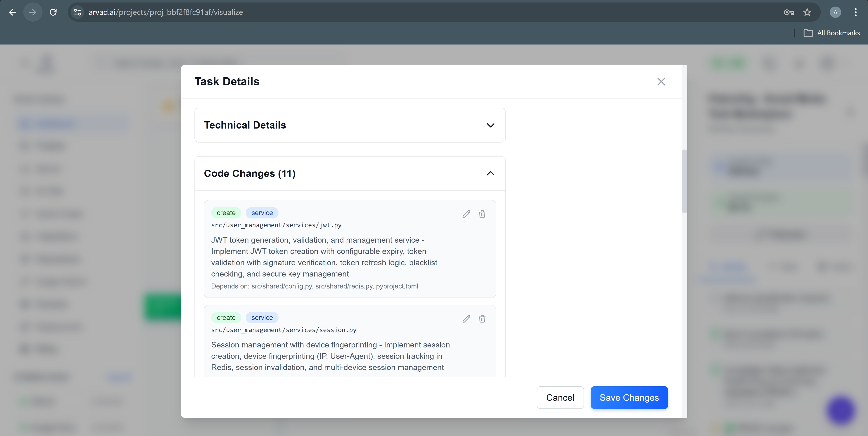Delete the session.py code change entry
The width and height of the screenshot is (868, 436).
pyautogui.click(x=482, y=319)
